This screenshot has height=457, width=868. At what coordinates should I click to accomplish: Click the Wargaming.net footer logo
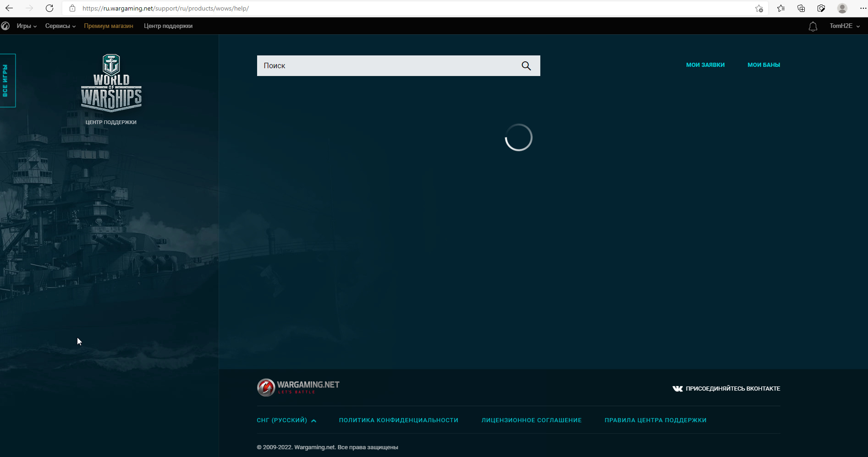[298, 387]
